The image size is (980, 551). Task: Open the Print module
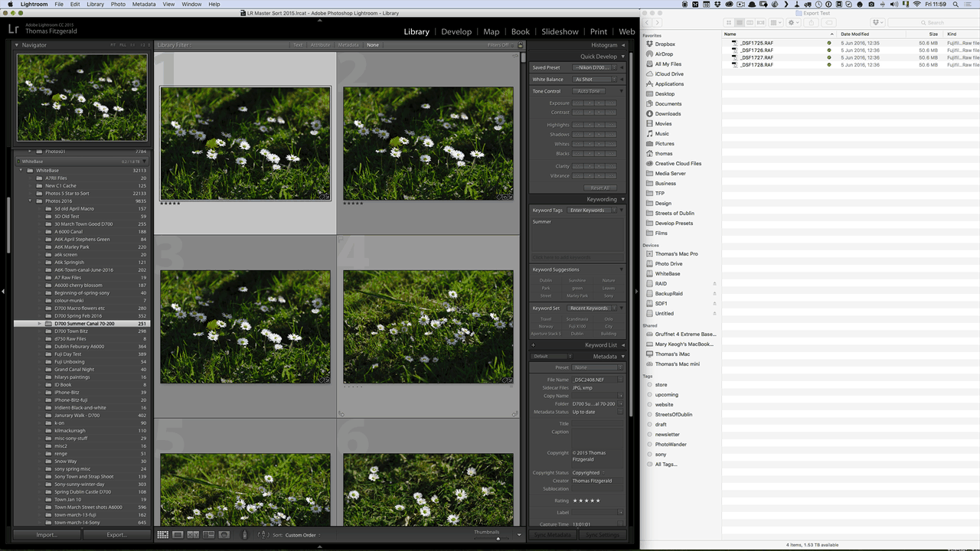[599, 31]
